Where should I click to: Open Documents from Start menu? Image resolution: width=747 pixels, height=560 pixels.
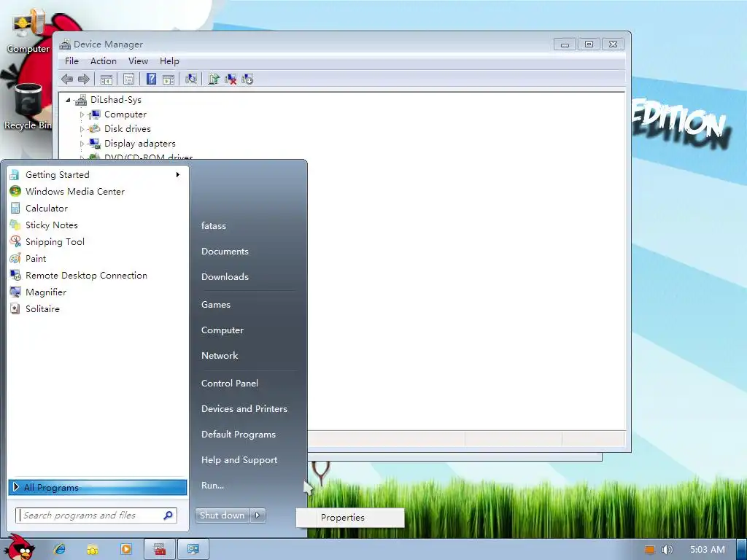(x=225, y=252)
